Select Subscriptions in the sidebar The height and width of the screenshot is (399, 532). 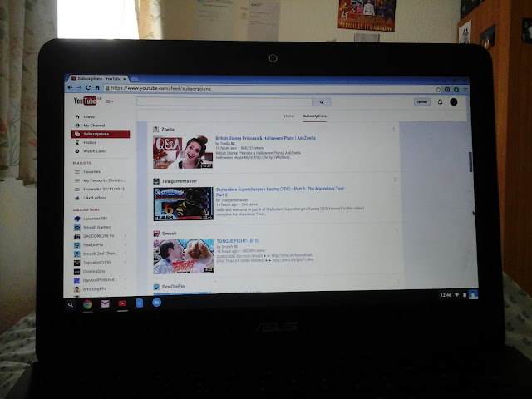(x=101, y=134)
